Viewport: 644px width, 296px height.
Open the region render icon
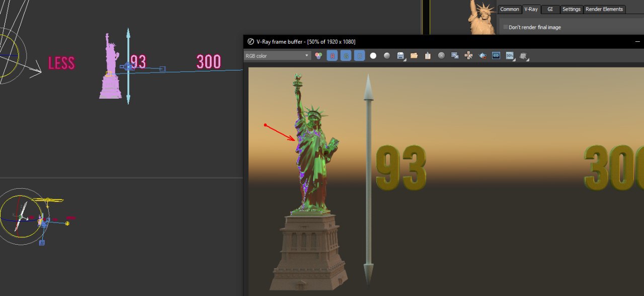(x=496, y=56)
